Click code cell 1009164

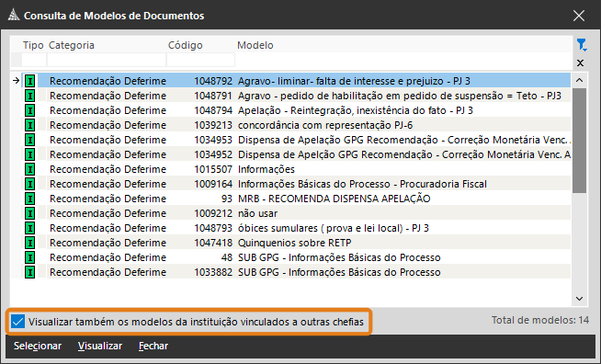[213, 184]
